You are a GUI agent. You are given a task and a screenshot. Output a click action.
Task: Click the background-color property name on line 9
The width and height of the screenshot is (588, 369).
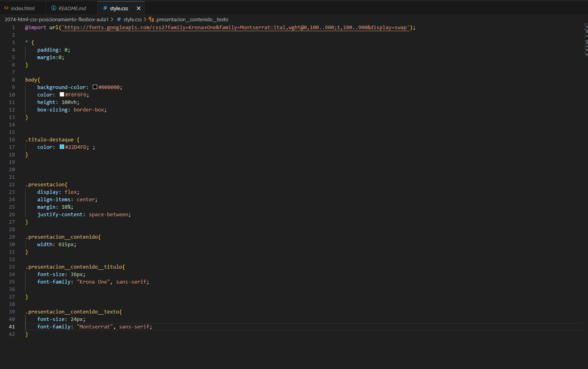(61, 87)
